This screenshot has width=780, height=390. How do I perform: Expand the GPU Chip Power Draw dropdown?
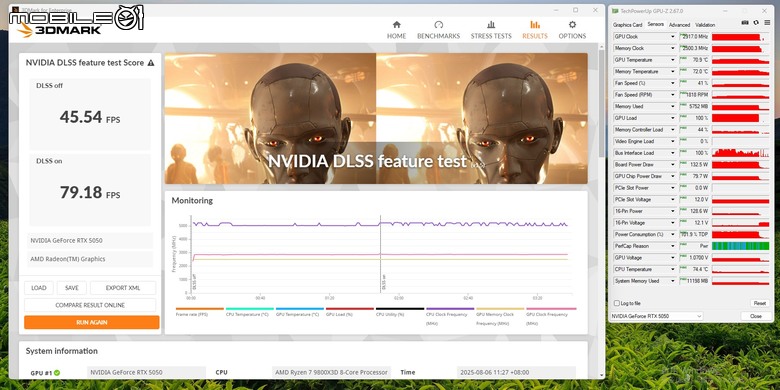(673, 176)
